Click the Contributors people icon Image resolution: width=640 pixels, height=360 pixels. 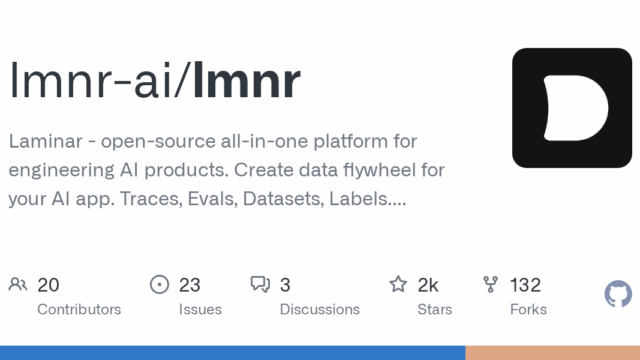(x=18, y=284)
